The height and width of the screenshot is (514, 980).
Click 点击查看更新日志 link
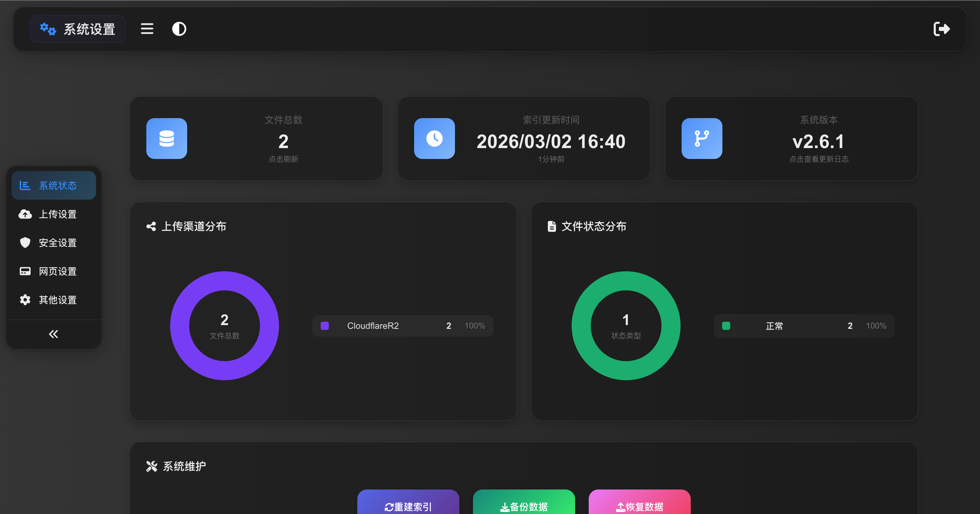819,159
